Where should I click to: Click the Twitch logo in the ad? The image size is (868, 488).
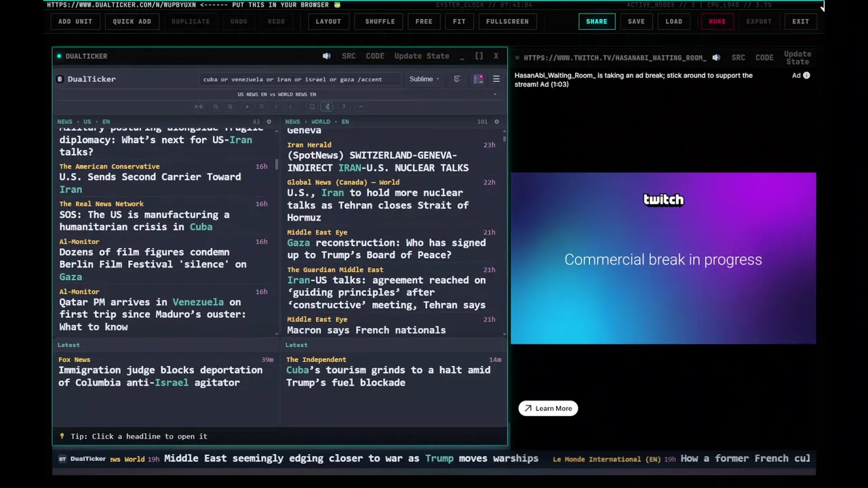tap(663, 199)
